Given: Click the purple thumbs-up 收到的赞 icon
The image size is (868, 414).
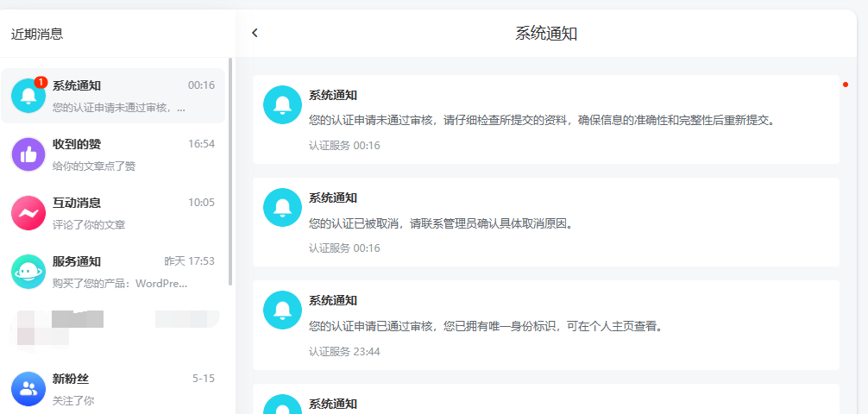Looking at the screenshot, I should 28,154.
